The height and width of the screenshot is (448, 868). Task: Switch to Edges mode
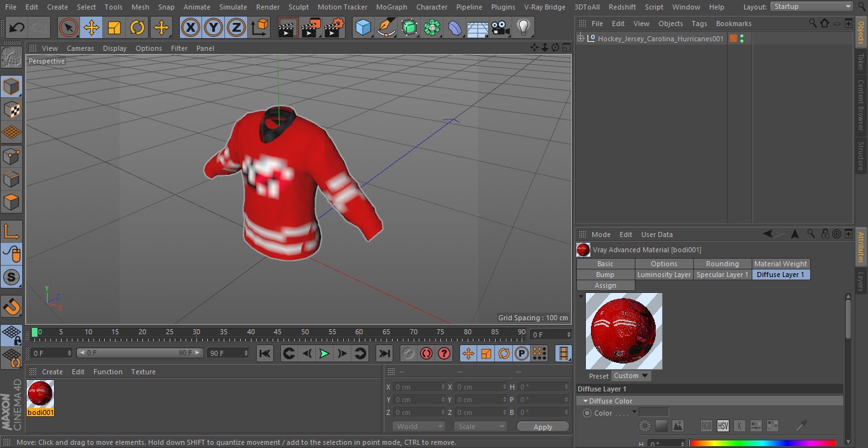coord(11,179)
